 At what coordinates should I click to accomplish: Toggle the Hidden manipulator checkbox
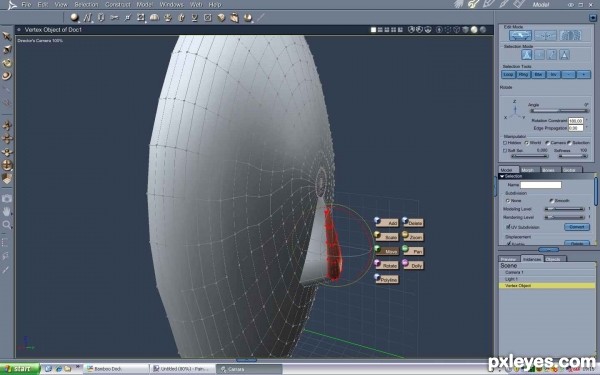click(505, 143)
